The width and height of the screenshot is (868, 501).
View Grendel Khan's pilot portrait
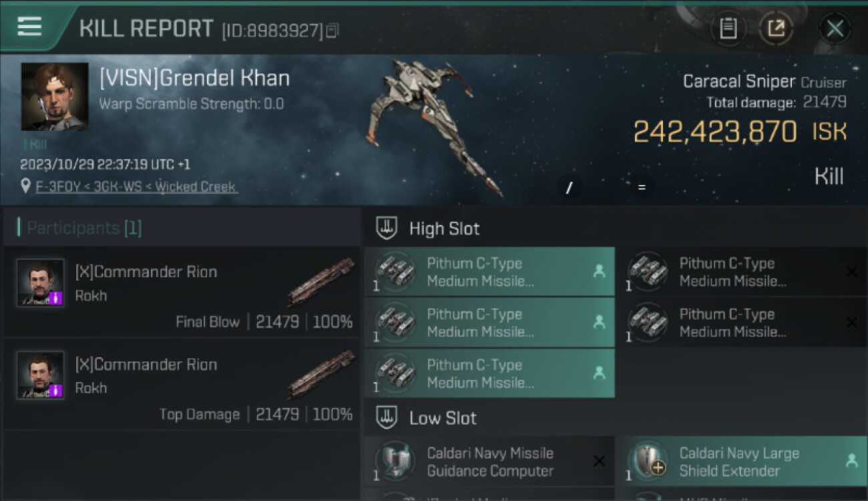point(54,97)
